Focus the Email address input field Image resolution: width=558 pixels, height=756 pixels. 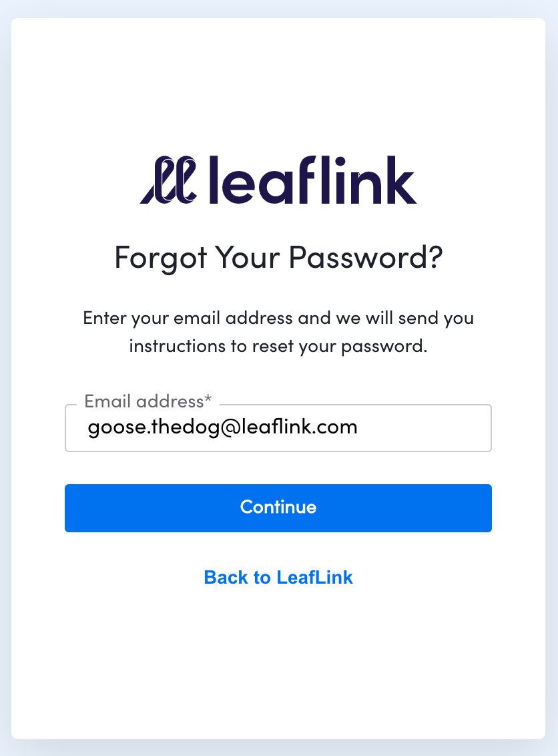point(278,428)
